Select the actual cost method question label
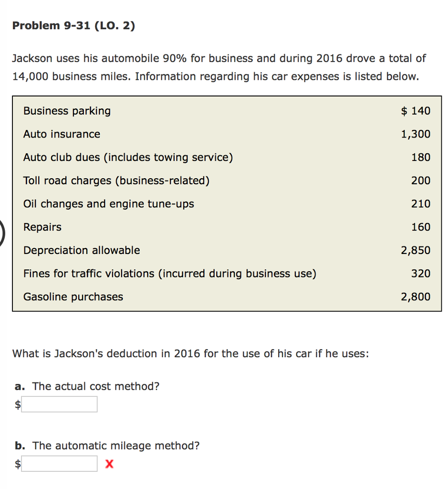 tap(87, 386)
